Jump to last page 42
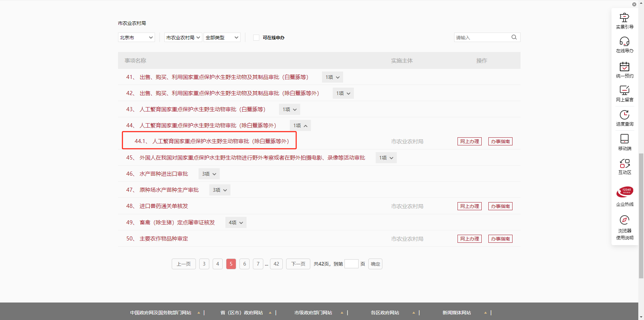This screenshot has height=320, width=644. pyautogui.click(x=276, y=264)
